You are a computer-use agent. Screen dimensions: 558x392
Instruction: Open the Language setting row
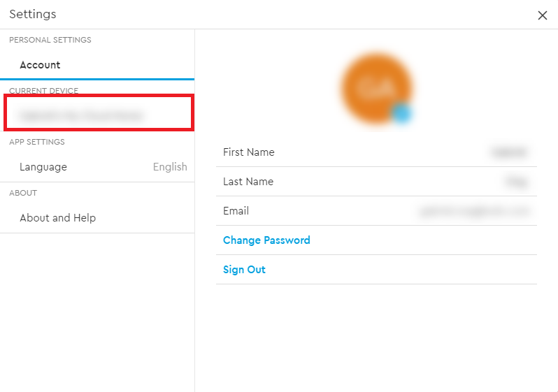(97, 167)
